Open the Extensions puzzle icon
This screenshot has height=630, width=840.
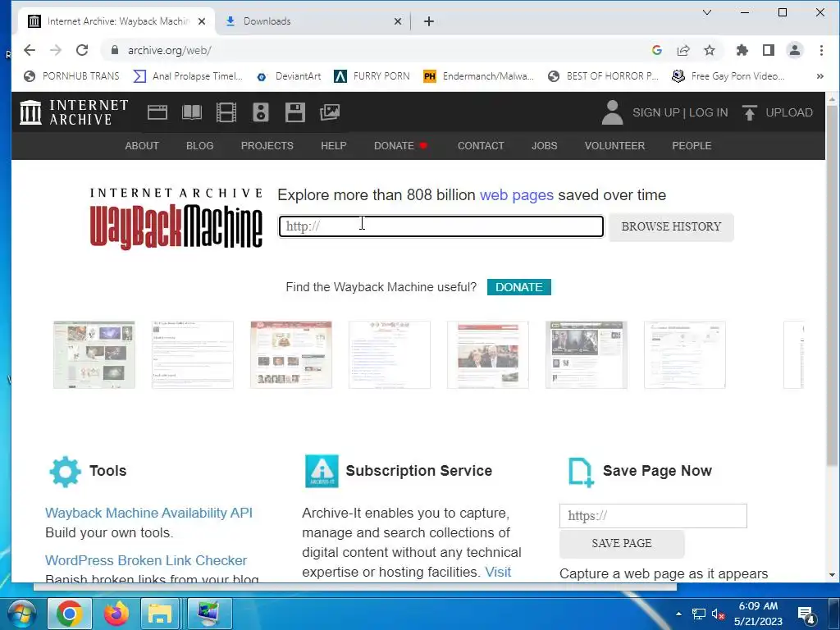pos(742,50)
